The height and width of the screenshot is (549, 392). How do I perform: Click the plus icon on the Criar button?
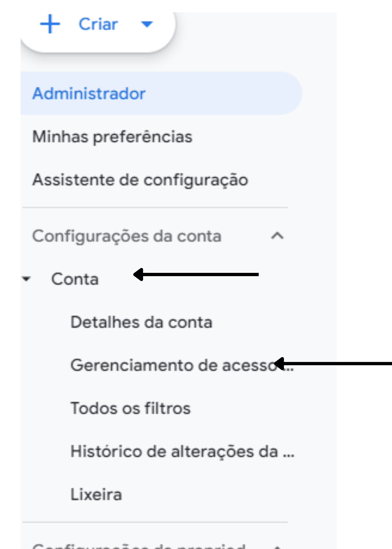51,24
